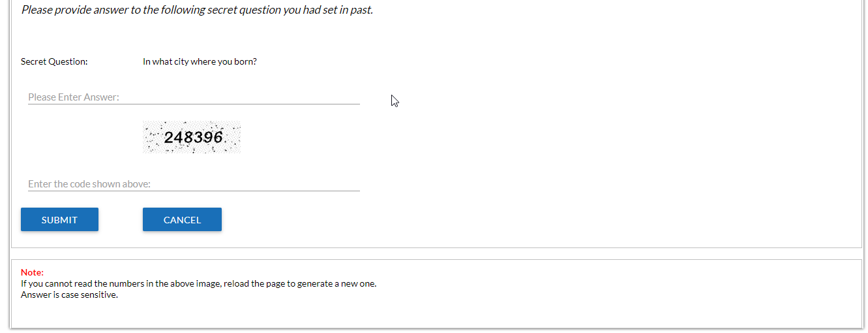
Task: Click the word 'SUBMIT' on blue button
Action: click(x=59, y=220)
